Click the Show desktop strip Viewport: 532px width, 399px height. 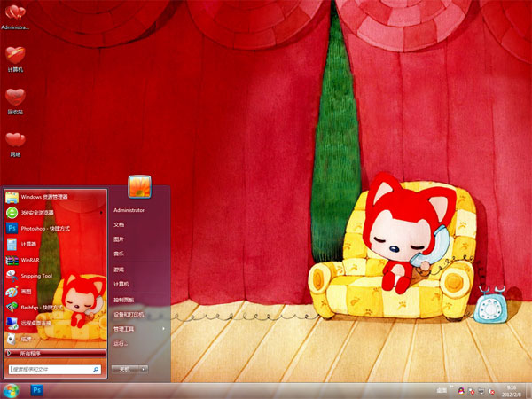click(x=529, y=391)
